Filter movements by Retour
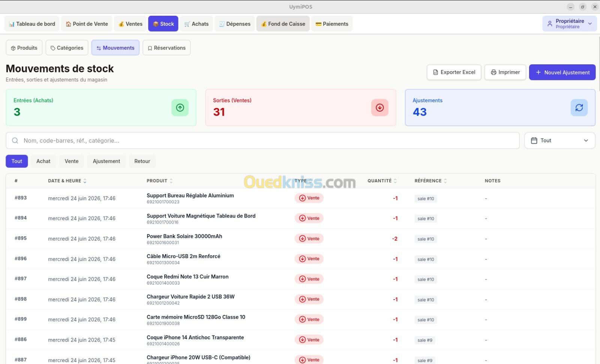The height and width of the screenshot is (364, 600). [x=142, y=161]
